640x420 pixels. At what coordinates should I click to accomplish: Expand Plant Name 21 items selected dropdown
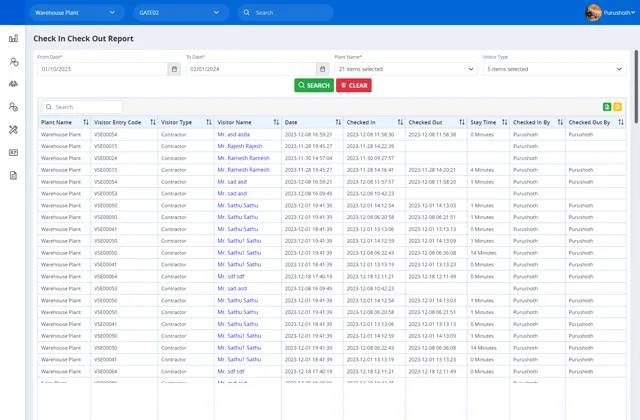pos(405,69)
